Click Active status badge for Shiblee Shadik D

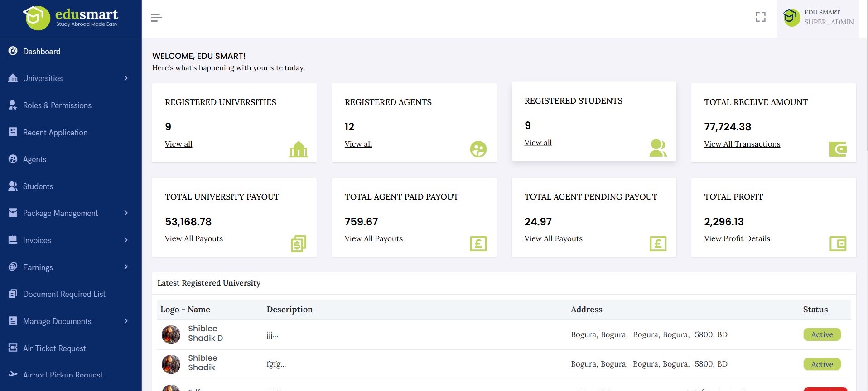(822, 334)
